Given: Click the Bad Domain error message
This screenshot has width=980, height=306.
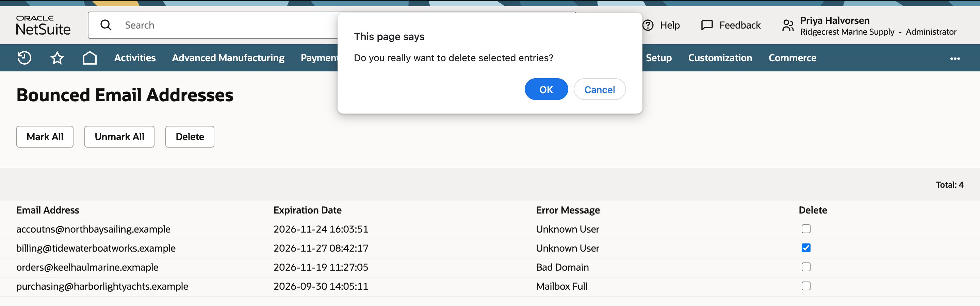Looking at the screenshot, I should [562, 267].
